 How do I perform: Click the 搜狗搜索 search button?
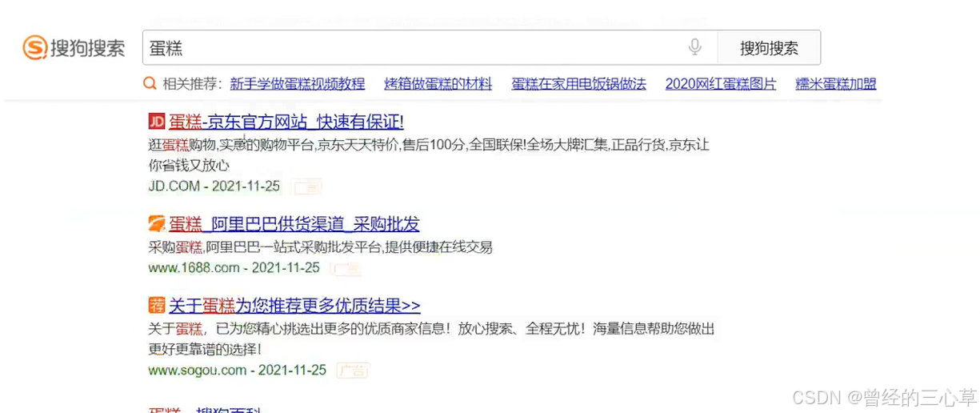769,48
